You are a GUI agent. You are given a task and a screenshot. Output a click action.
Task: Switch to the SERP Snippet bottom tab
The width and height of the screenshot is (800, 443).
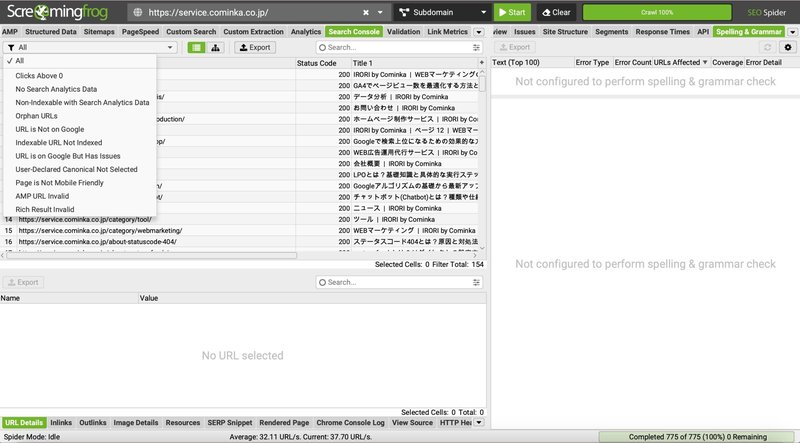(x=230, y=423)
